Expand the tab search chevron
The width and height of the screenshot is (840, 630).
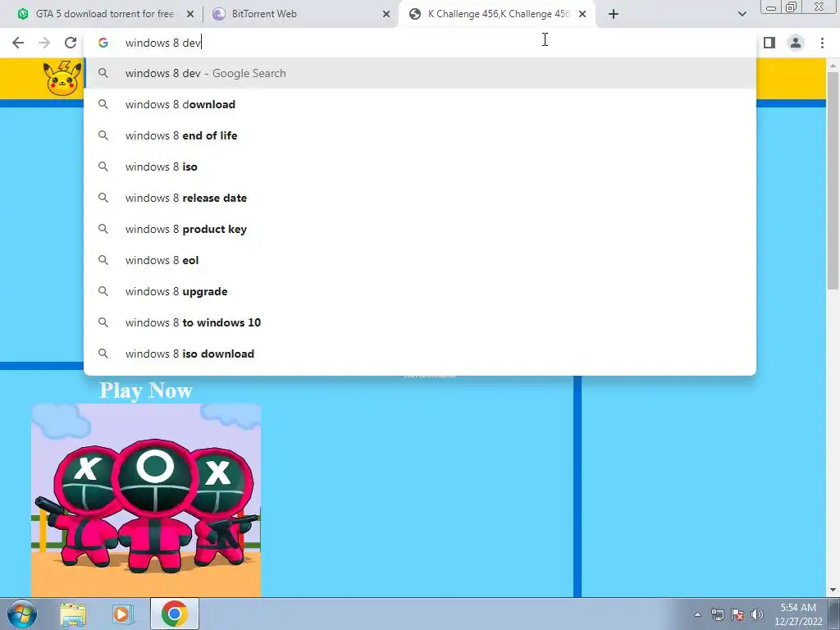(742, 14)
